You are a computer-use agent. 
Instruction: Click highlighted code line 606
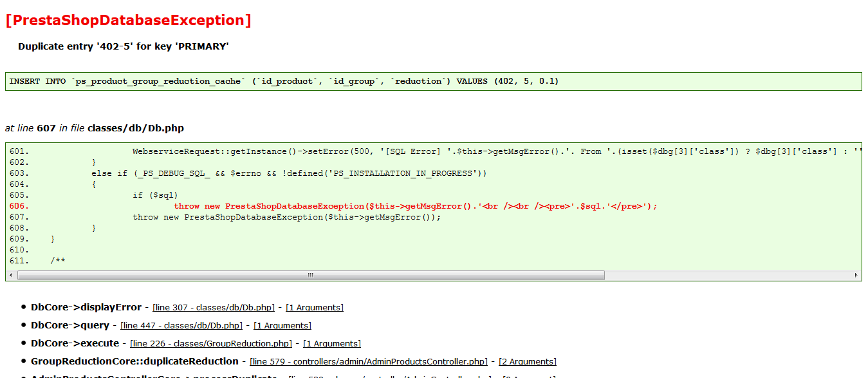416,206
